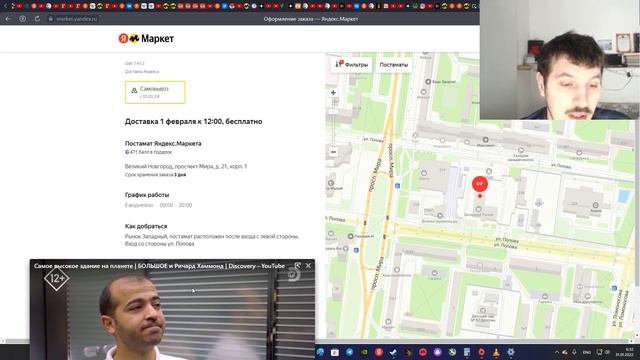
Task: Click the bus stop icon near ул. Ломоносова
Action: [x=614, y=288]
